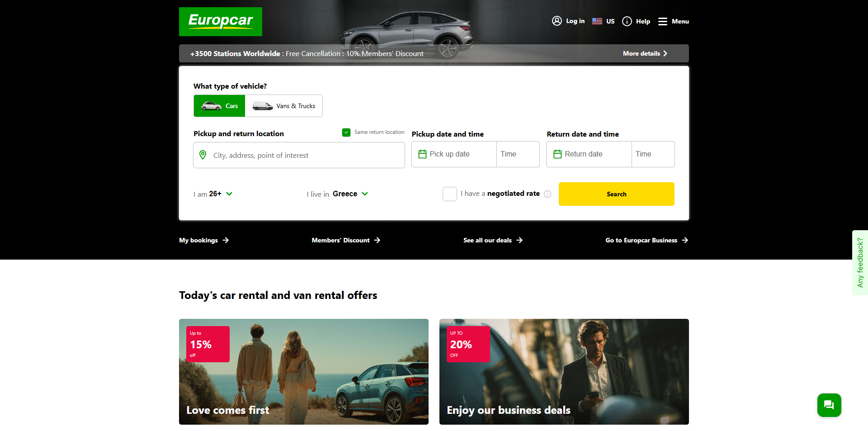Open the return Time selector
This screenshot has width=868, height=431.
[653, 154]
